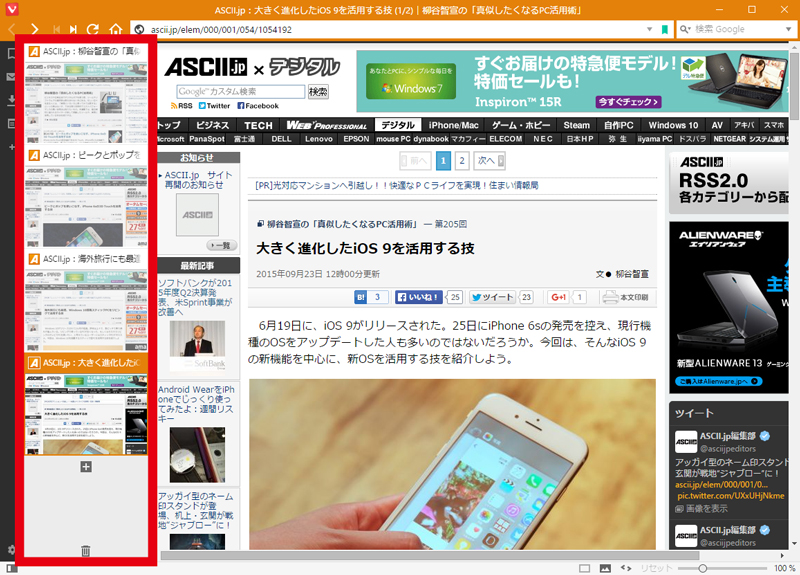This screenshot has height=575, width=800.
Task: Open the Web Professional navigation tab
Action: tap(327, 125)
